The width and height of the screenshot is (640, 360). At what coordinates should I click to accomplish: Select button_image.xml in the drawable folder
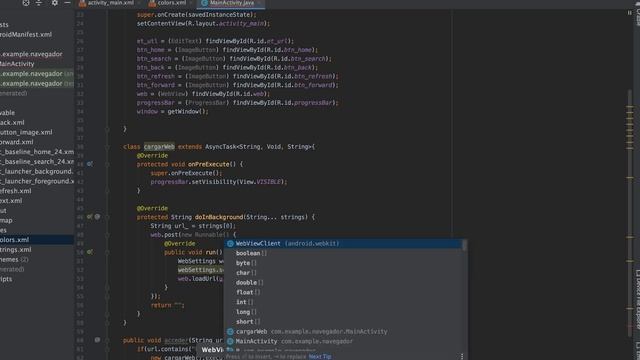click(x=26, y=132)
